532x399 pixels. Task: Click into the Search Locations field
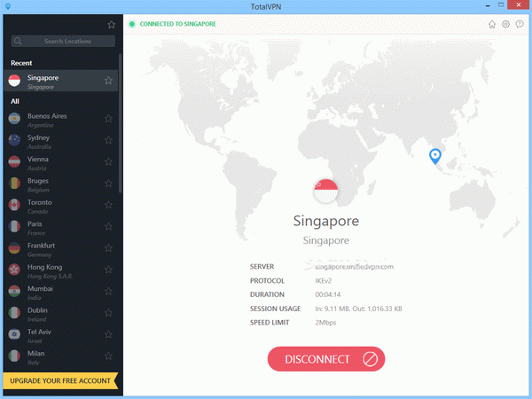[63, 41]
